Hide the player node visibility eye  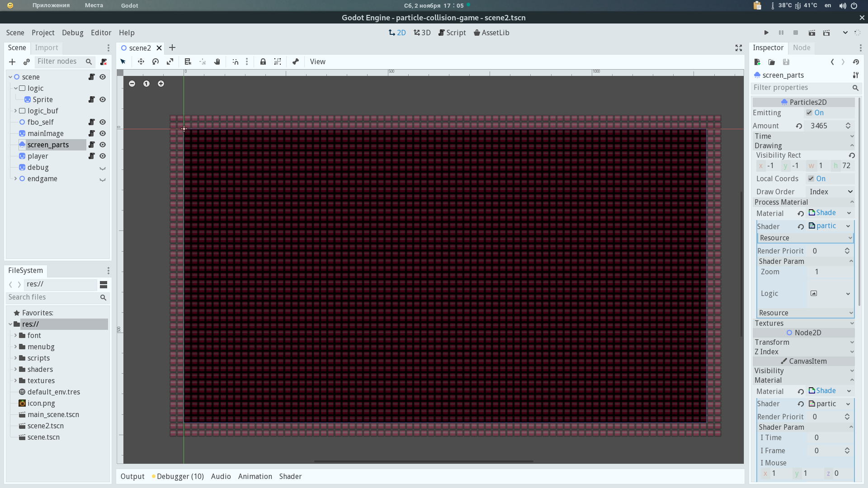[103, 156]
